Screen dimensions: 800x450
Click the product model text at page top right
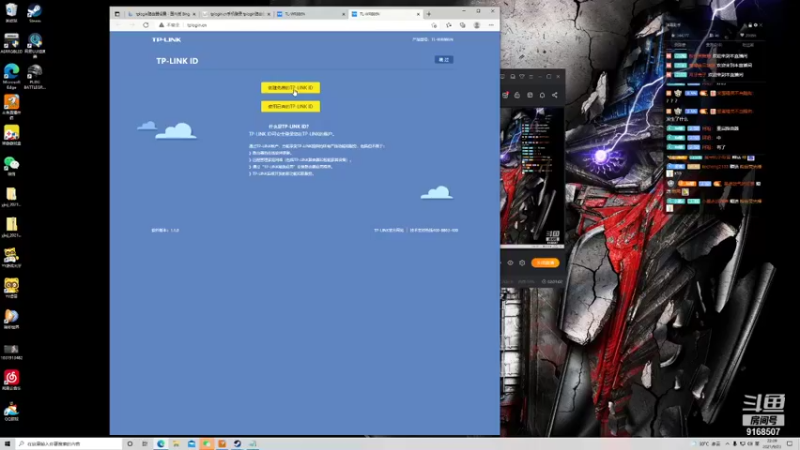click(x=433, y=39)
